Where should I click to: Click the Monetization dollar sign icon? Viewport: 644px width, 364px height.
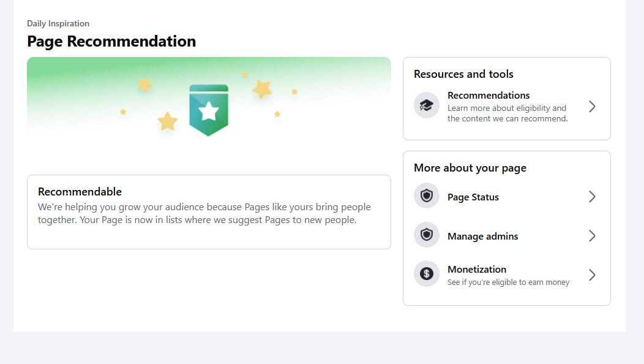426,273
